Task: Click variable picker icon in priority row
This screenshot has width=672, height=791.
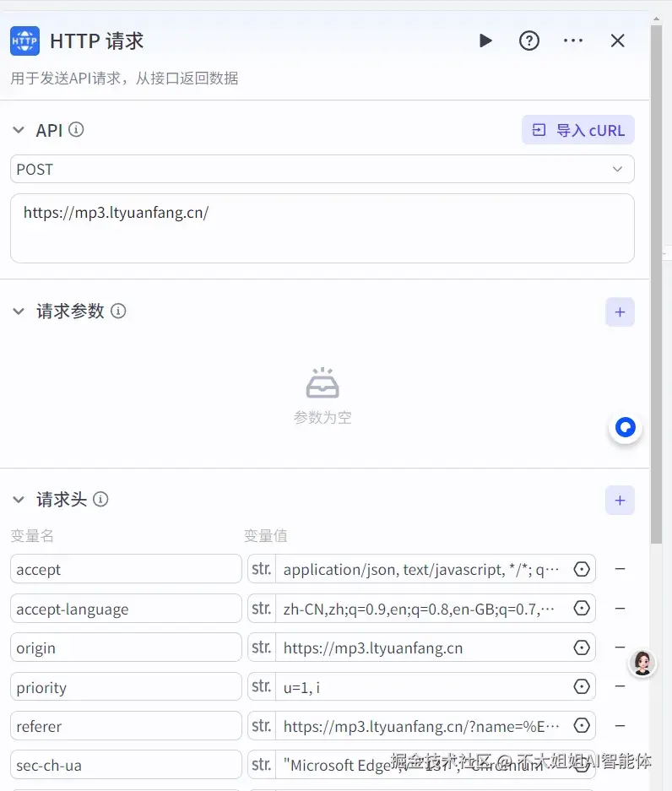Action: click(x=582, y=686)
